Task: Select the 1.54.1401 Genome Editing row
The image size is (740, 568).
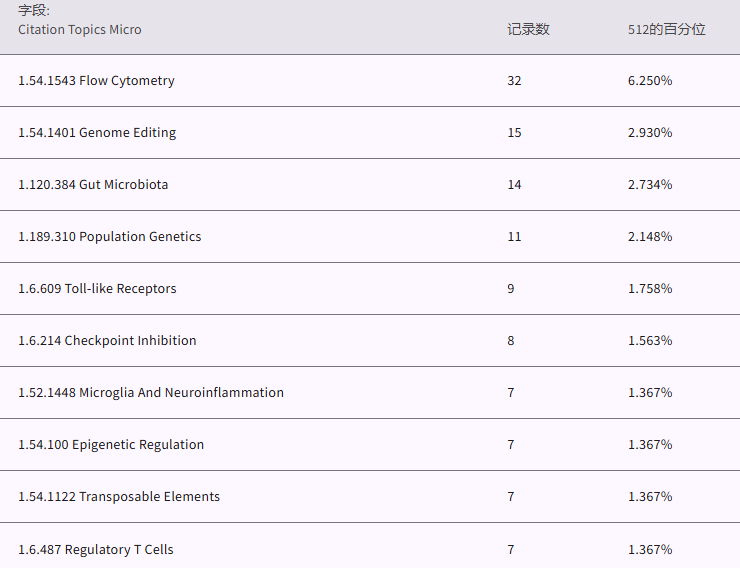Action: tap(97, 133)
